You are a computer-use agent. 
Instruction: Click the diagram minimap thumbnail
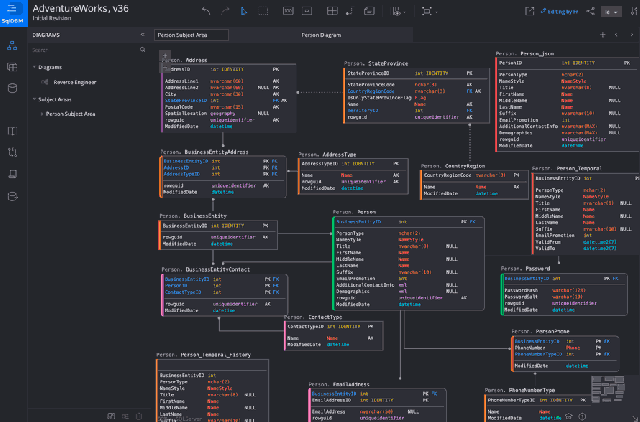point(608,389)
